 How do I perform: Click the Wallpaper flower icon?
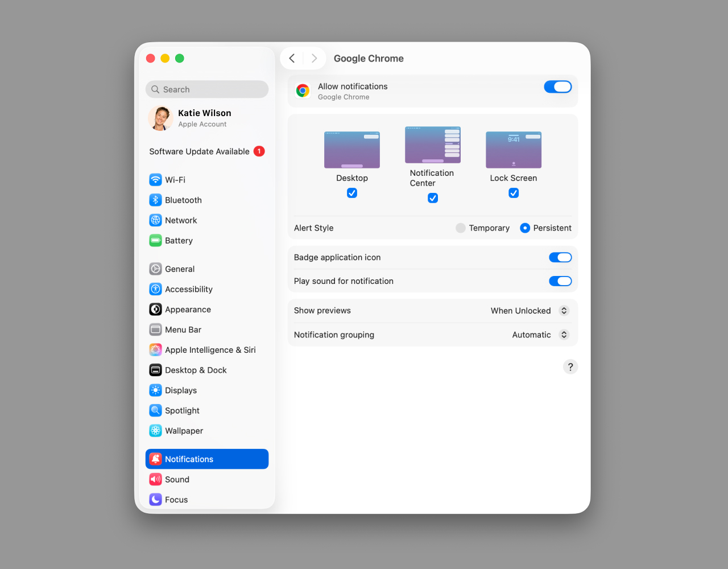point(155,431)
